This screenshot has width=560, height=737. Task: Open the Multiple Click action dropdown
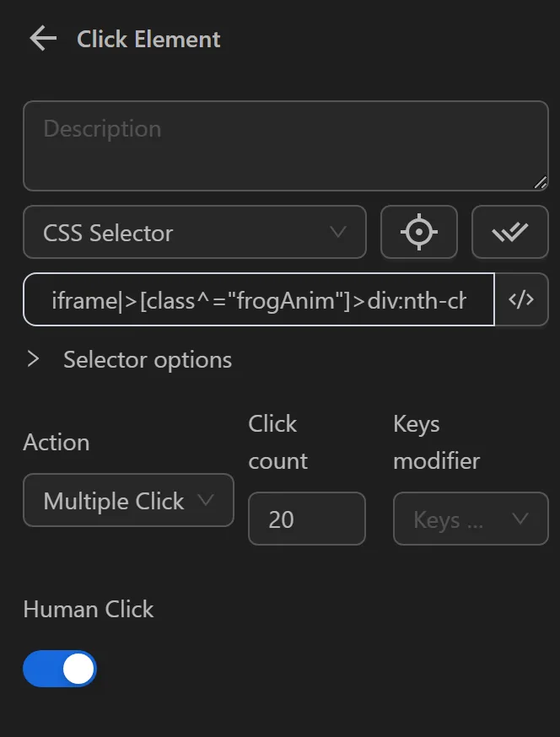pyautogui.click(x=127, y=500)
